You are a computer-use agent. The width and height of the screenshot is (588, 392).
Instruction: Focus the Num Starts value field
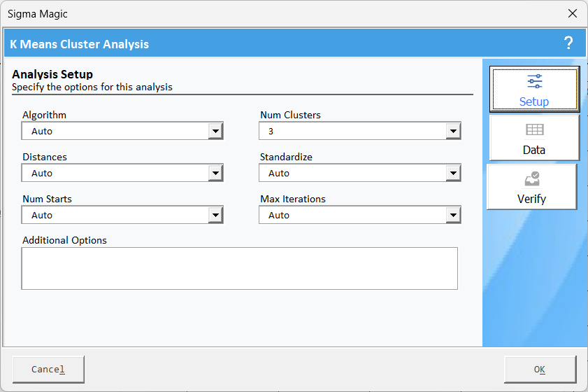pos(115,216)
